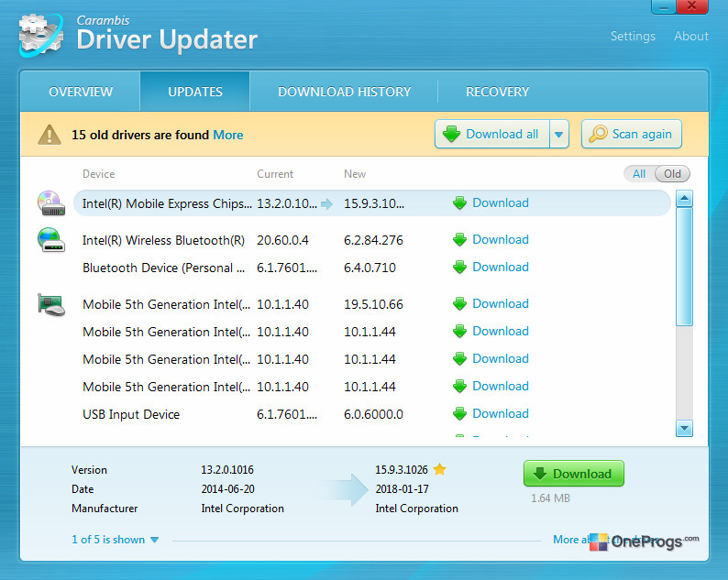Click the New column header
Image resolution: width=728 pixels, height=580 pixels.
pos(355,174)
